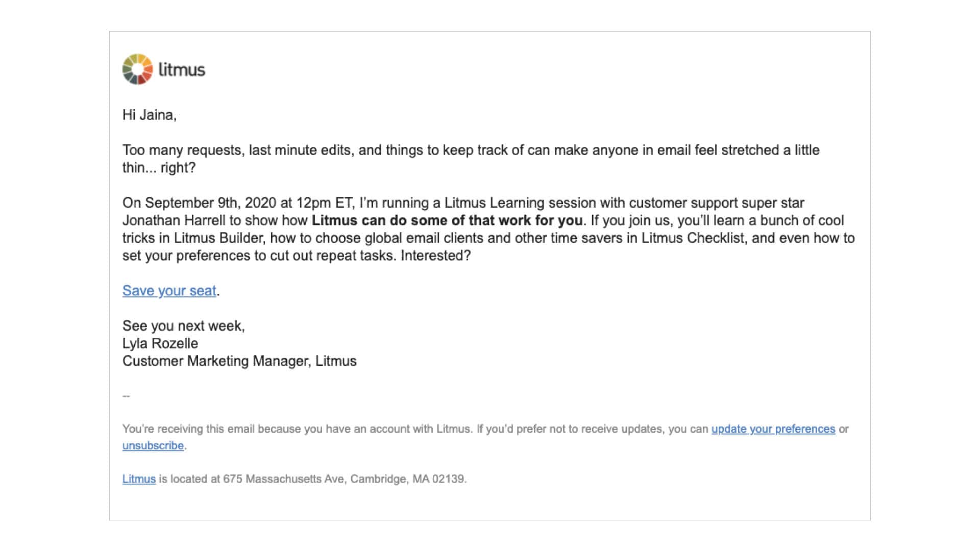This screenshot has height=551, width=980.
Task: Click the Litmus Builder mention
Action: pyautogui.click(x=218, y=238)
